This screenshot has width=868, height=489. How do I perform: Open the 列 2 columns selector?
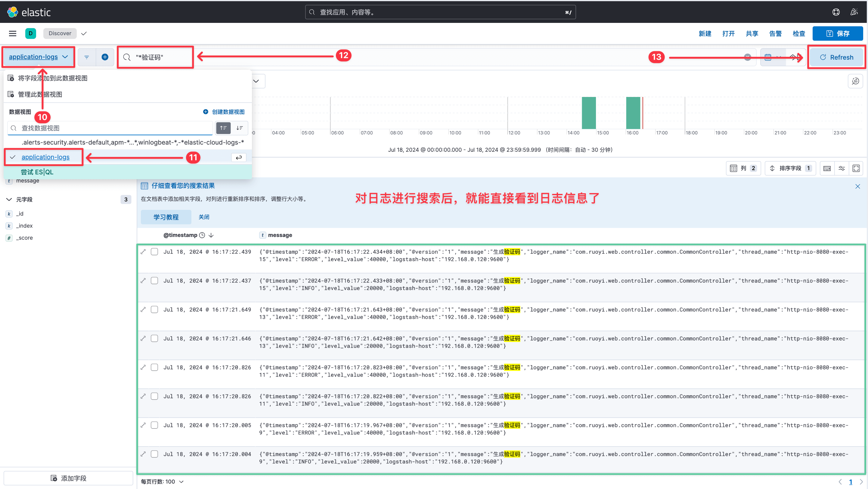click(x=743, y=168)
